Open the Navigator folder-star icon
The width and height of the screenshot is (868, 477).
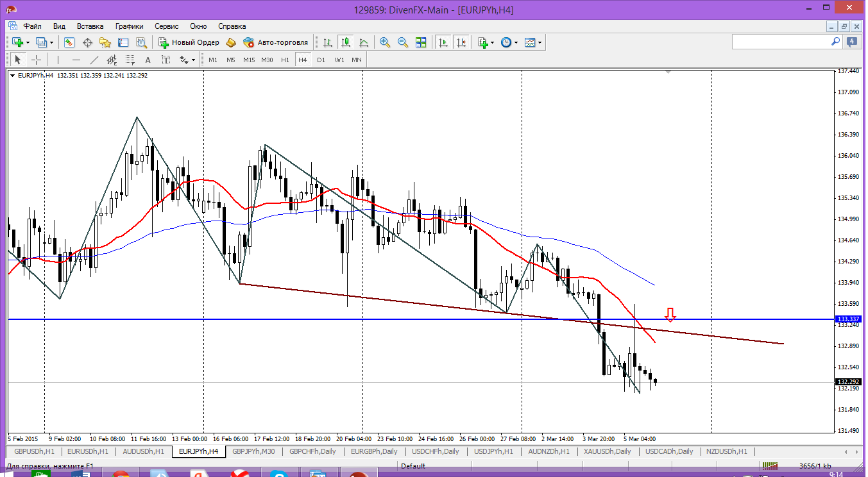click(x=105, y=42)
